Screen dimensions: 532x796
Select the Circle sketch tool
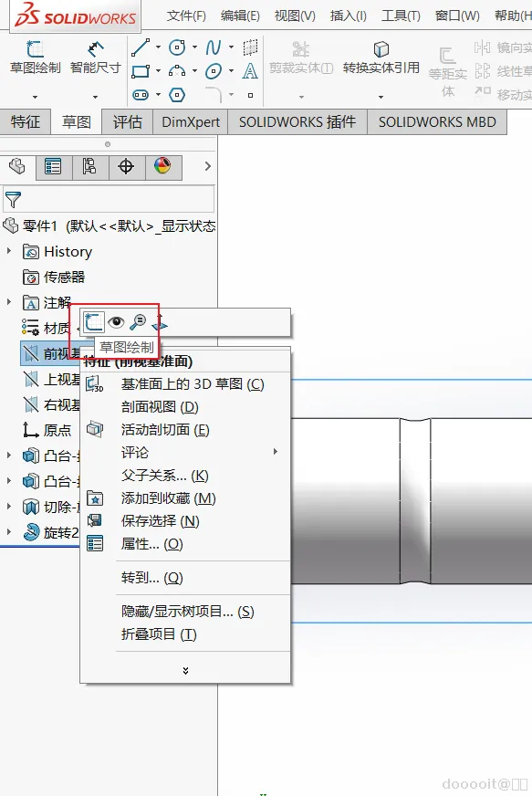click(177, 47)
